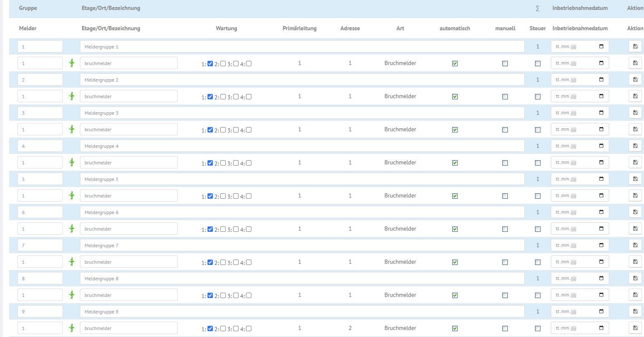Click the Primärleitung column header
The height and width of the screenshot is (337, 644).
coord(299,28)
